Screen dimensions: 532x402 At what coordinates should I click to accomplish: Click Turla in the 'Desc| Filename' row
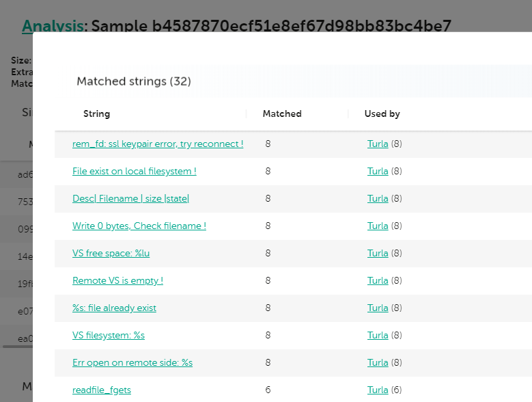pos(378,199)
